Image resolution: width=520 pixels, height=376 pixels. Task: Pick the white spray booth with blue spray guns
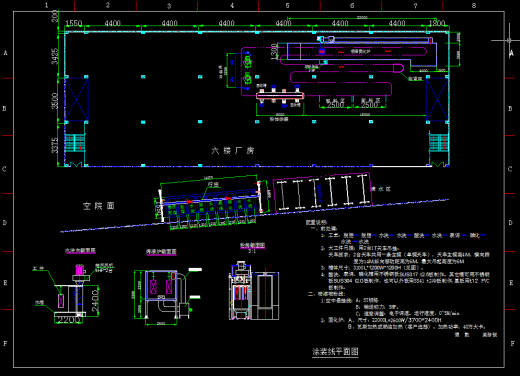(x=280, y=96)
